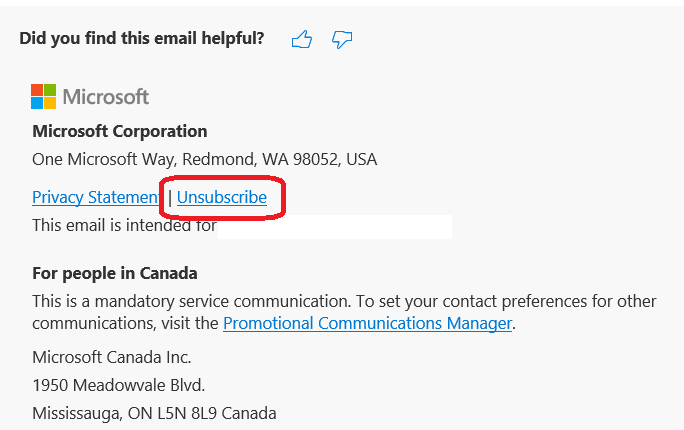Click the gray Microsoft wordmark
Viewport: 684px width, 430px height.
click(x=106, y=97)
